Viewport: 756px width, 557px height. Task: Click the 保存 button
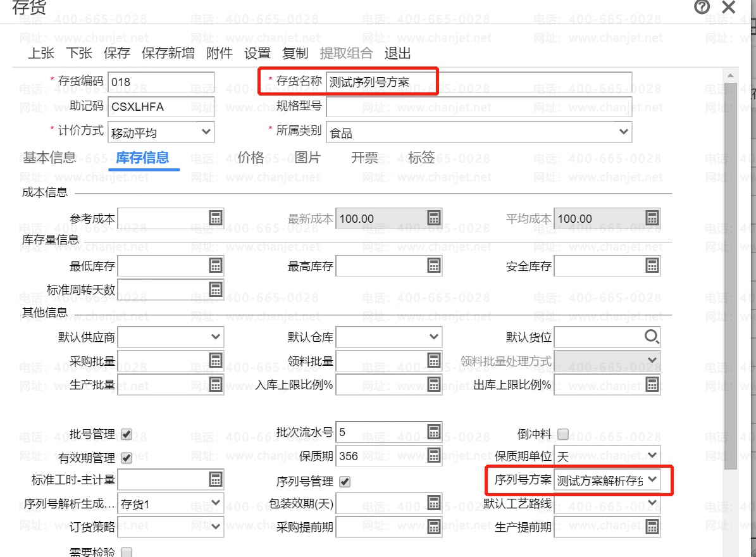116,53
